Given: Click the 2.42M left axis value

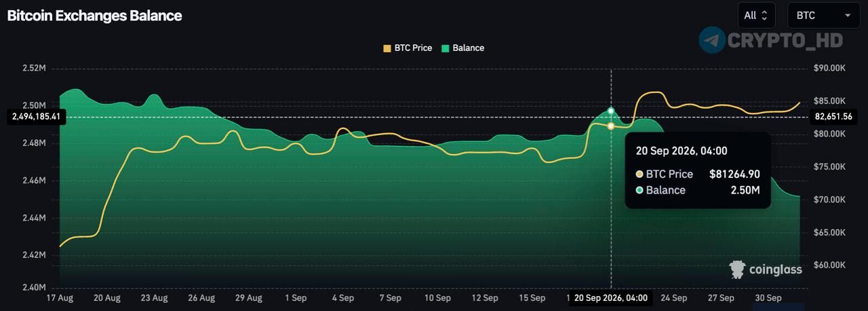Looking at the screenshot, I should tap(34, 256).
